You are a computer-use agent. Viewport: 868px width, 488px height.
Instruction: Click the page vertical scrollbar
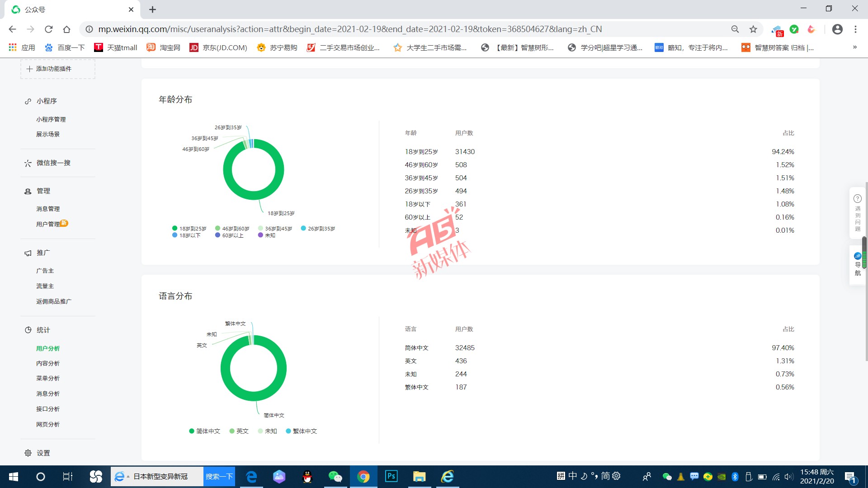coord(866,271)
